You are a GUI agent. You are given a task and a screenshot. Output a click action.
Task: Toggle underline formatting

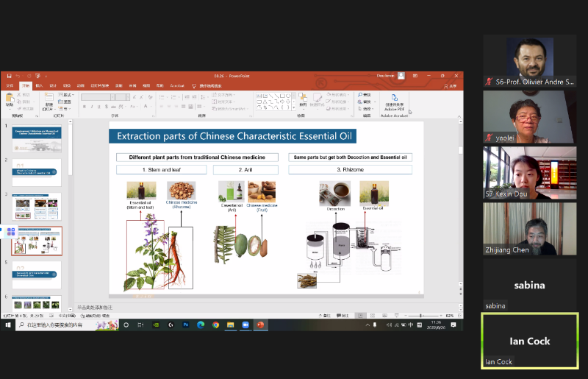[x=98, y=107]
